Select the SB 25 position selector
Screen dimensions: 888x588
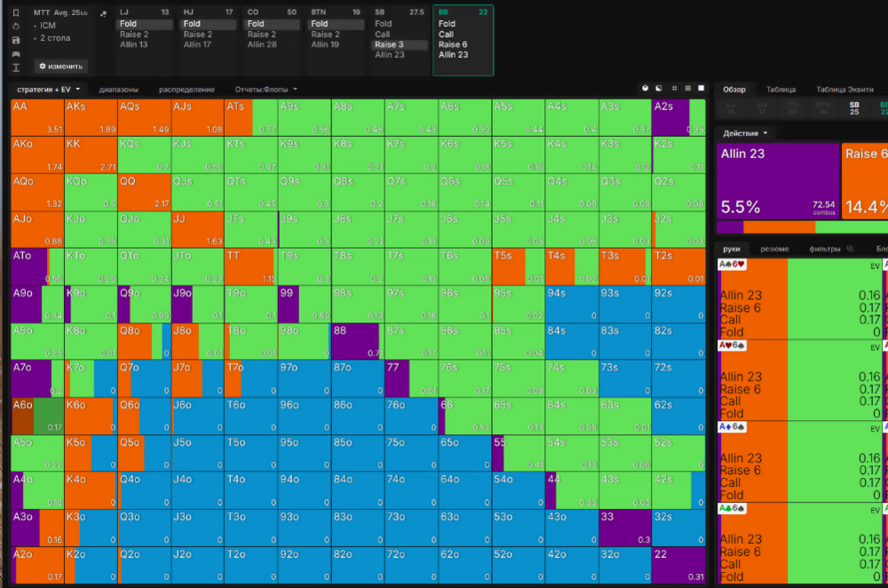pos(853,107)
